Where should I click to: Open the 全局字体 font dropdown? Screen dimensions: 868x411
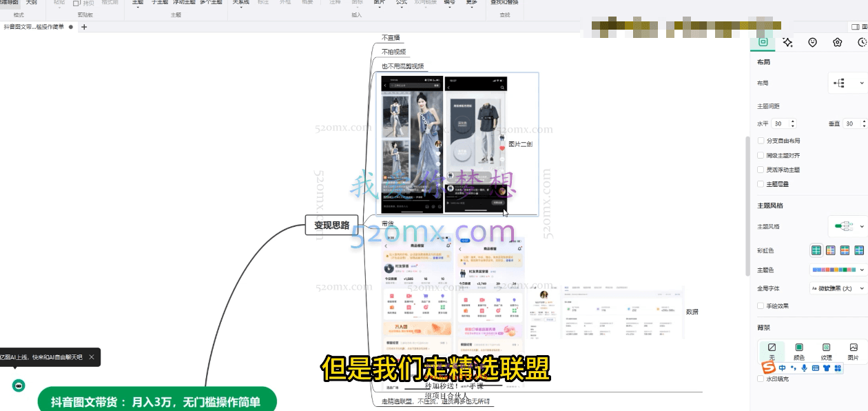click(838, 288)
